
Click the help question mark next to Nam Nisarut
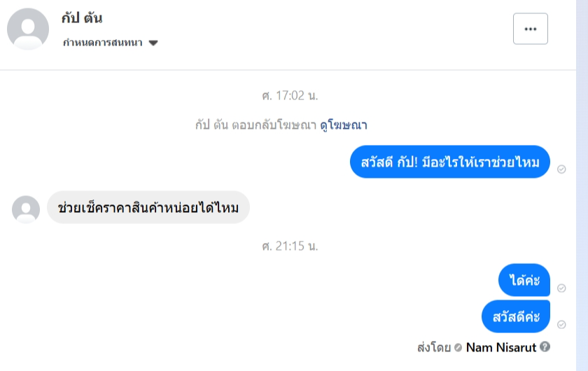pos(545,346)
